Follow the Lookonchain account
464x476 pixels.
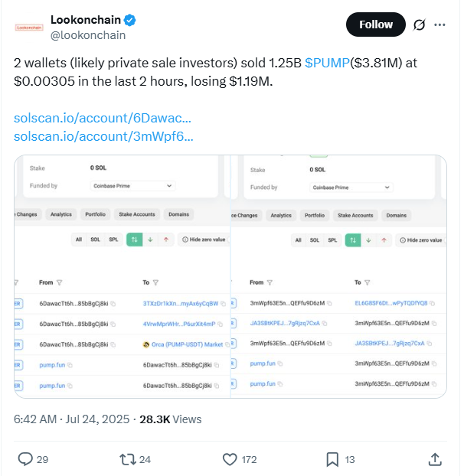click(376, 24)
